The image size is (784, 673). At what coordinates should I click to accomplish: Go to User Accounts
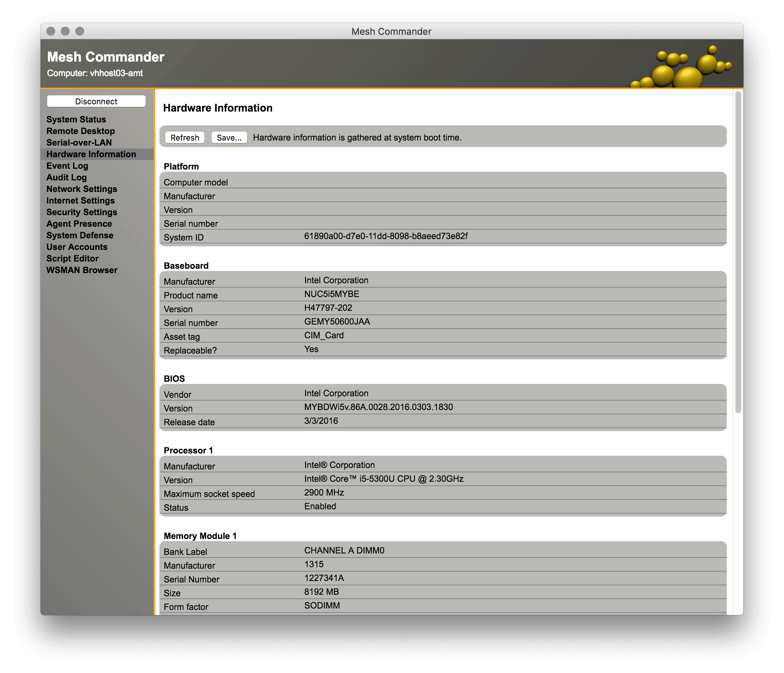(77, 247)
